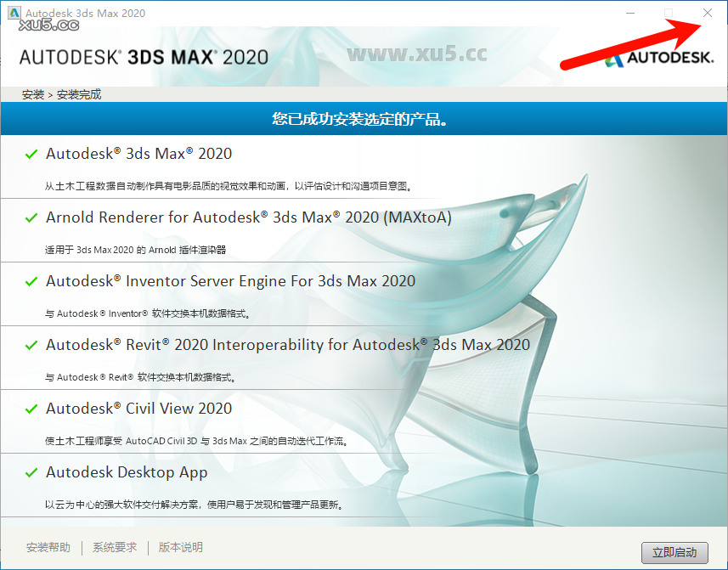Open the 系统要求 link

click(x=114, y=548)
